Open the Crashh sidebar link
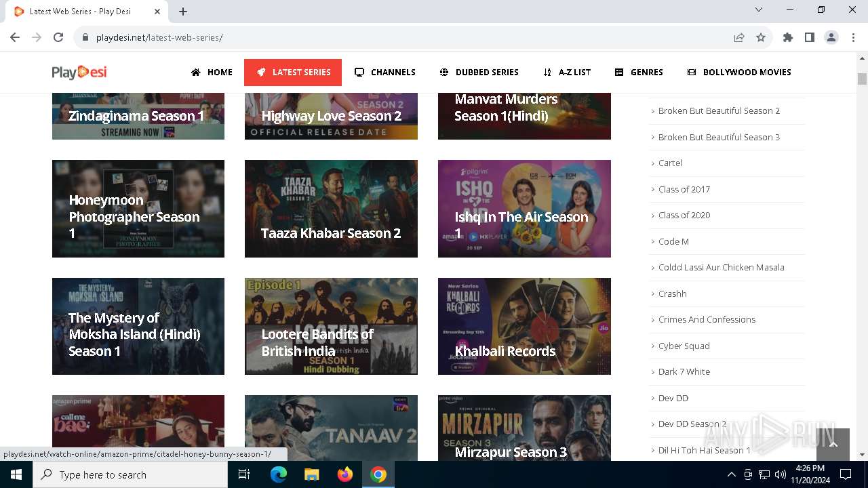The height and width of the screenshot is (488, 868). pos(673,293)
